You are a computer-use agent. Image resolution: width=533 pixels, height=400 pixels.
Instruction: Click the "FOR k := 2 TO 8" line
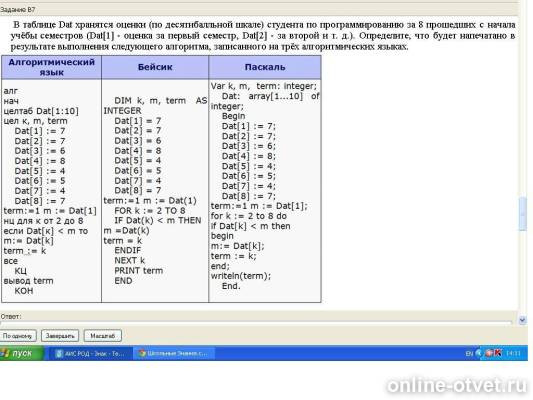150,211
